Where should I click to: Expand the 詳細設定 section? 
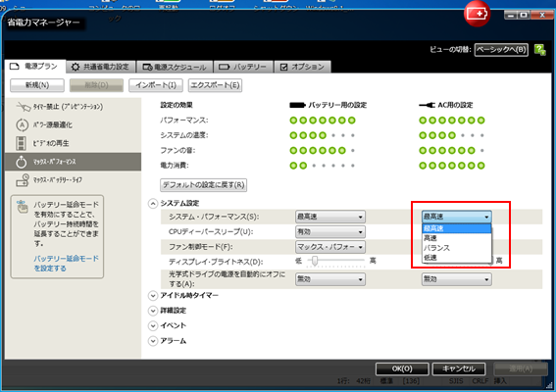pos(153,311)
